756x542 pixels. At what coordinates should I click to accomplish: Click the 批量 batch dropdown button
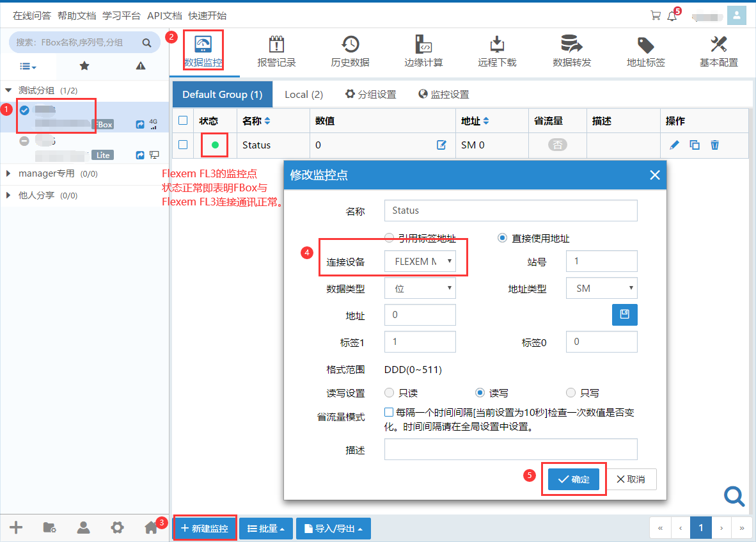[265, 529]
